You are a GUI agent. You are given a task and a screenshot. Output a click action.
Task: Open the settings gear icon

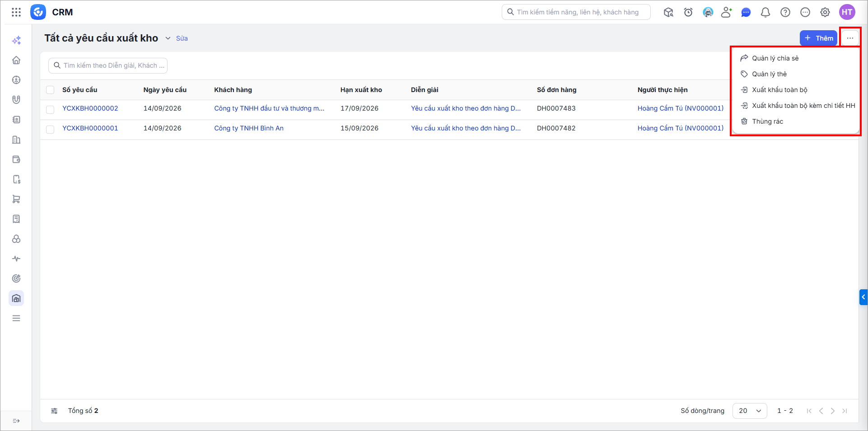point(825,12)
